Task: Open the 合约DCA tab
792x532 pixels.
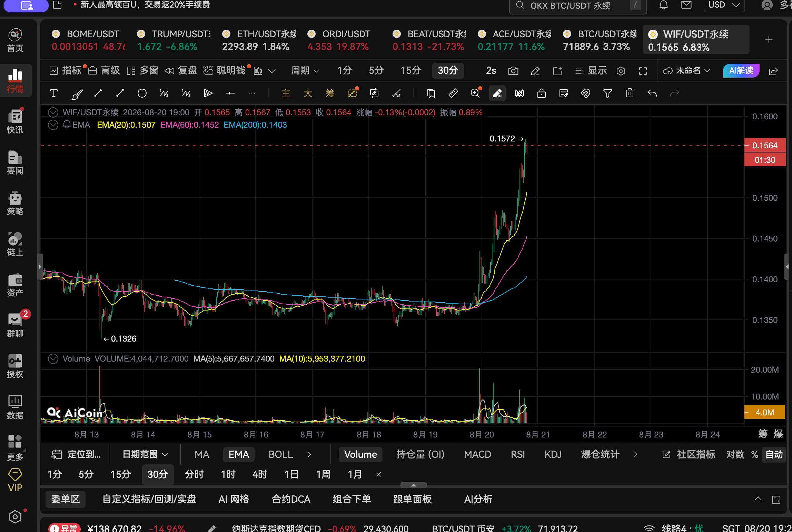Action: click(x=291, y=499)
